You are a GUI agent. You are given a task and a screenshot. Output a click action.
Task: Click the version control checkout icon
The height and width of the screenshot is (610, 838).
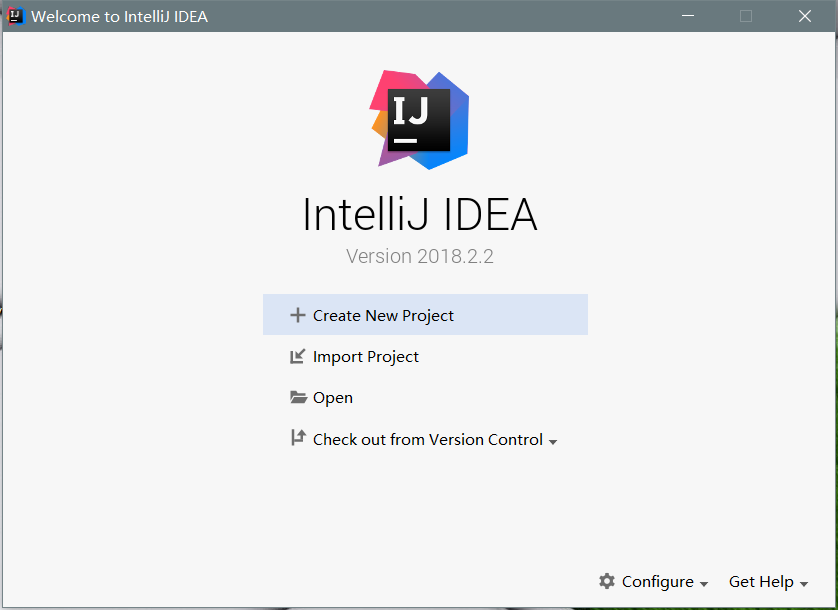pyautogui.click(x=297, y=437)
